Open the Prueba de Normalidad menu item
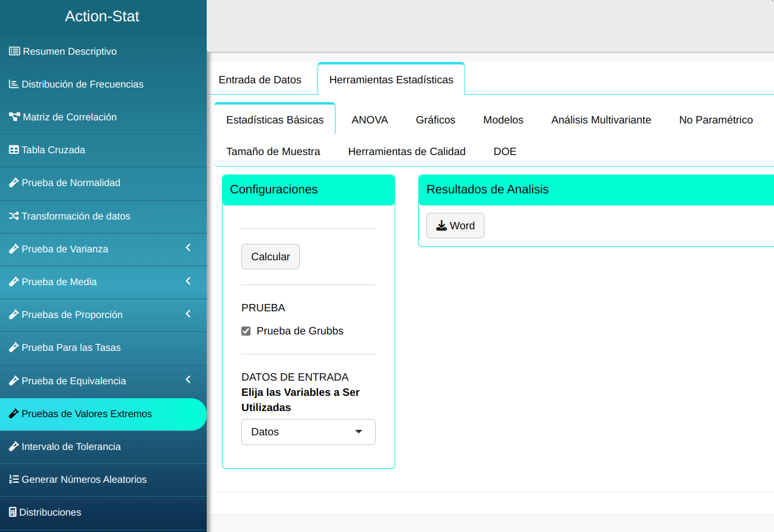Viewport: 774px width, 532px height. pyautogui.click(x=71, y=183)
